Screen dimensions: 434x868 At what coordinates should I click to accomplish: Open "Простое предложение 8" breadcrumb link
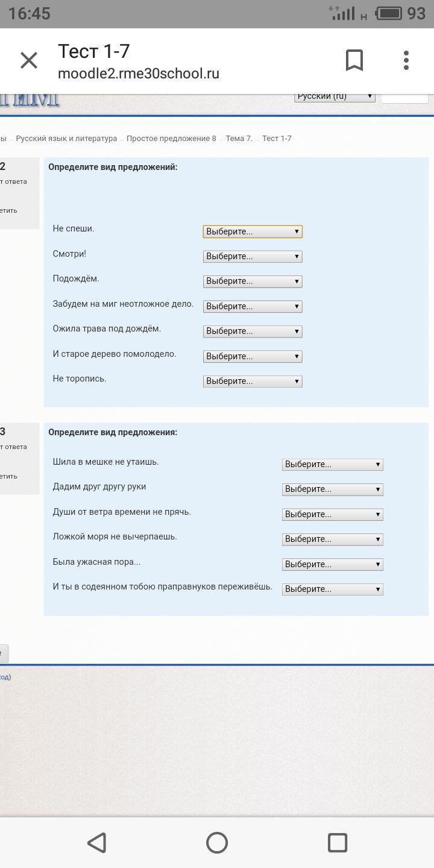tap(171, 139)
